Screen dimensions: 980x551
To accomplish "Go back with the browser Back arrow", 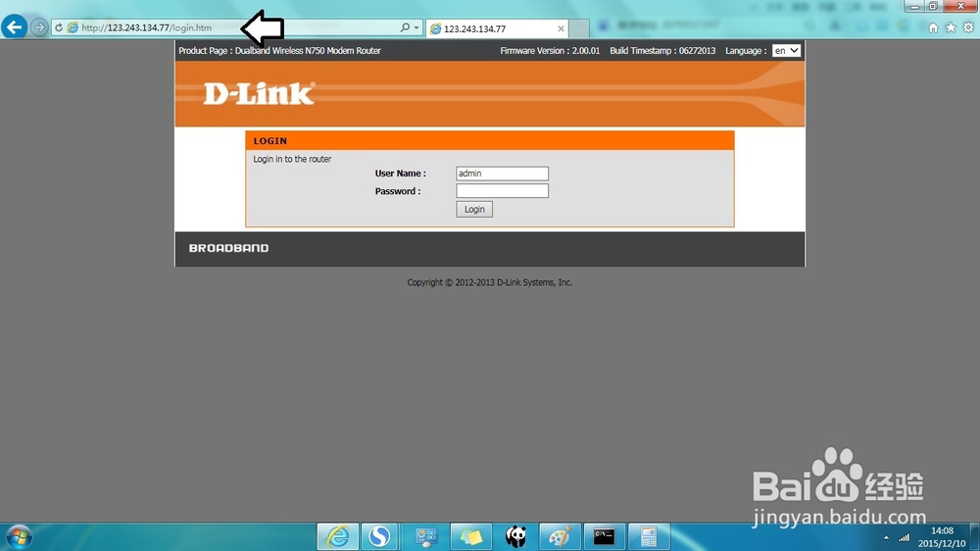I will coord(14,26).
